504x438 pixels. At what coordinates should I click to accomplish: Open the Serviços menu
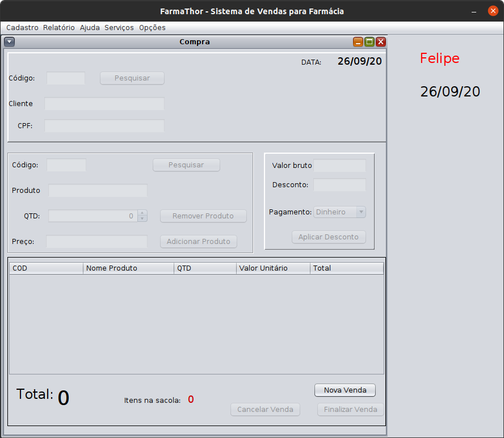click(x=119, y=28)
